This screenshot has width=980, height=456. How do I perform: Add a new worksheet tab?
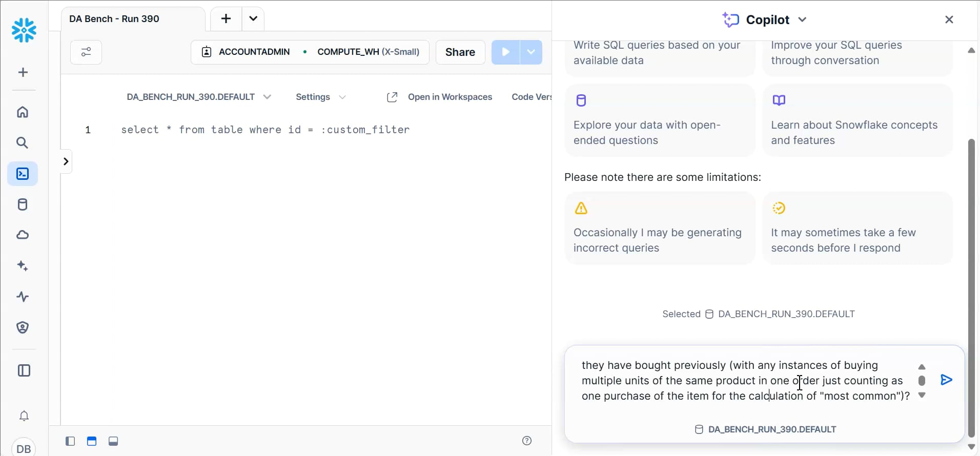(226, 19)
